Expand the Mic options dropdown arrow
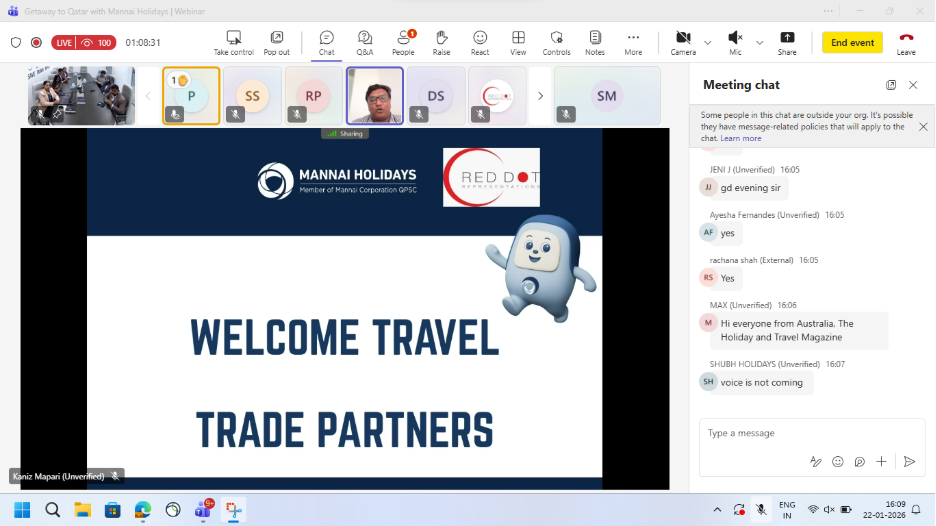This screenshot has width=936, height=526. point(759,43)
